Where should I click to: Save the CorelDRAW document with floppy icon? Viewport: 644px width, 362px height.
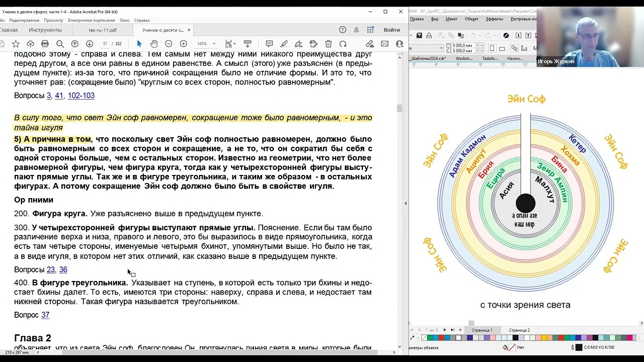point(419,35)
